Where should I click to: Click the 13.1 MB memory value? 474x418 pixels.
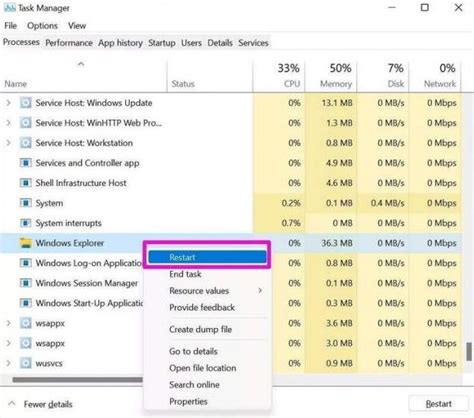337,103
